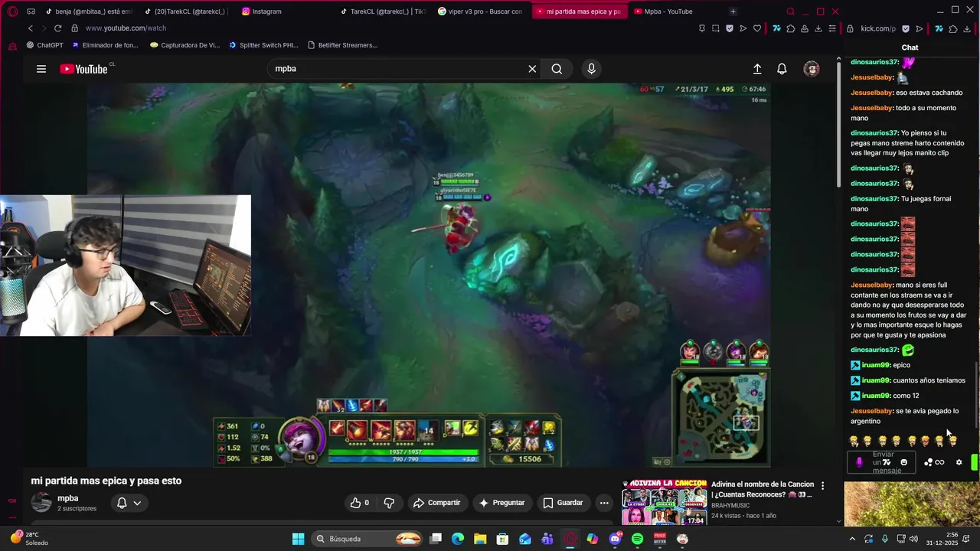Open the Kick chat channel points icon
This screenshot has width=980, height=551.
pos(928,462)
